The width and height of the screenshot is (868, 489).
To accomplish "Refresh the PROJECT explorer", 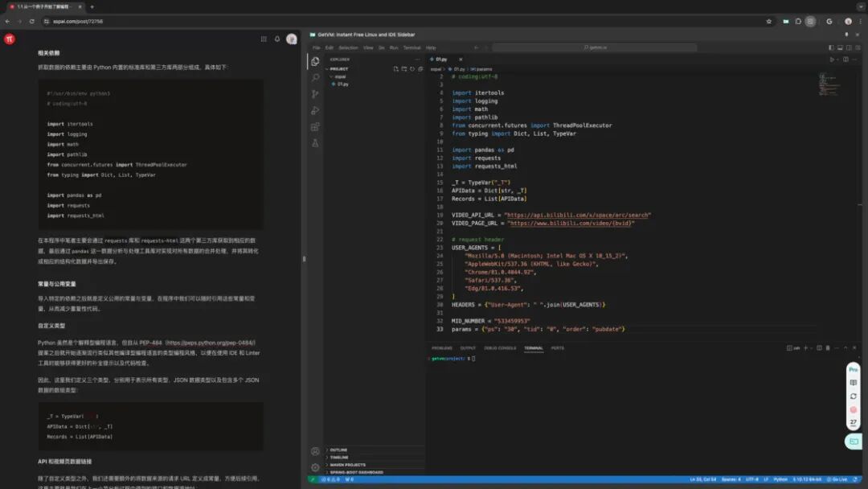I will pyautogui.click(x=411, y=69).
